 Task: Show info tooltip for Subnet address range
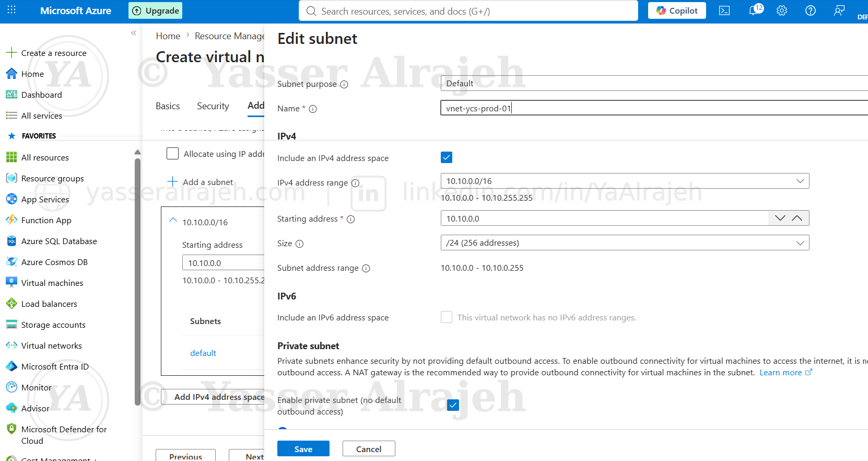point(366,269)
